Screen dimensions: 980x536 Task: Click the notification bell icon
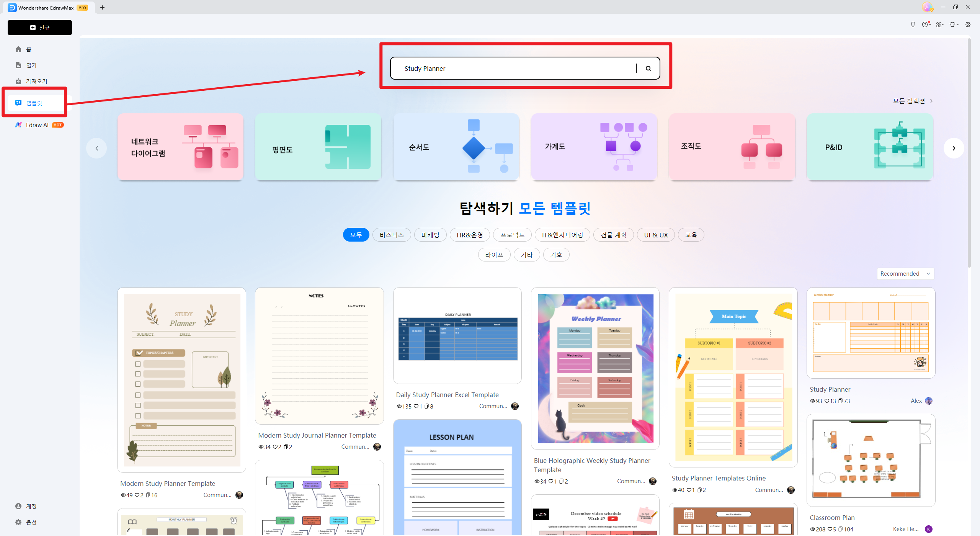point(913,24)
